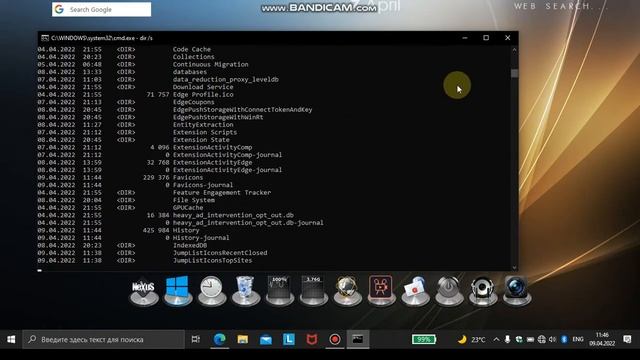Click the network globe tray icon

coord(542,339)
